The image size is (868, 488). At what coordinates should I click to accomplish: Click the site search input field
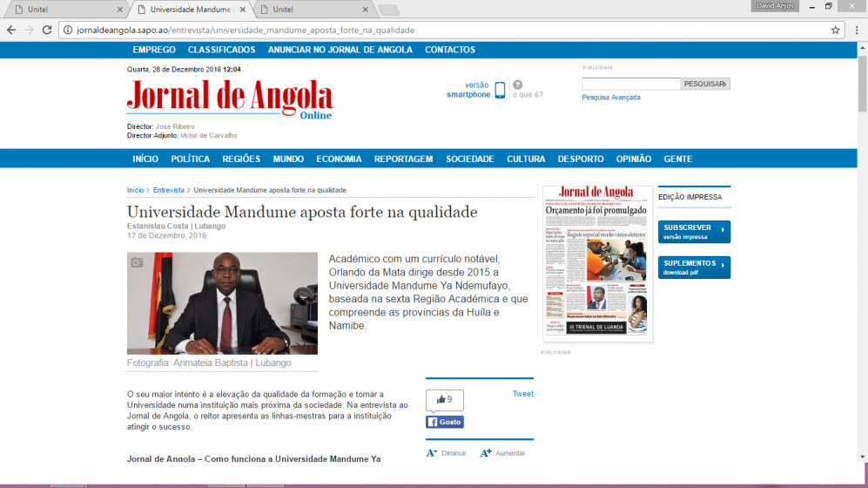631,84
